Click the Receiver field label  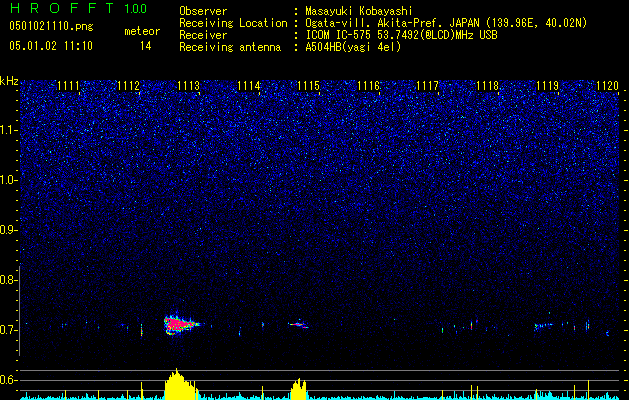click(203, 35)
